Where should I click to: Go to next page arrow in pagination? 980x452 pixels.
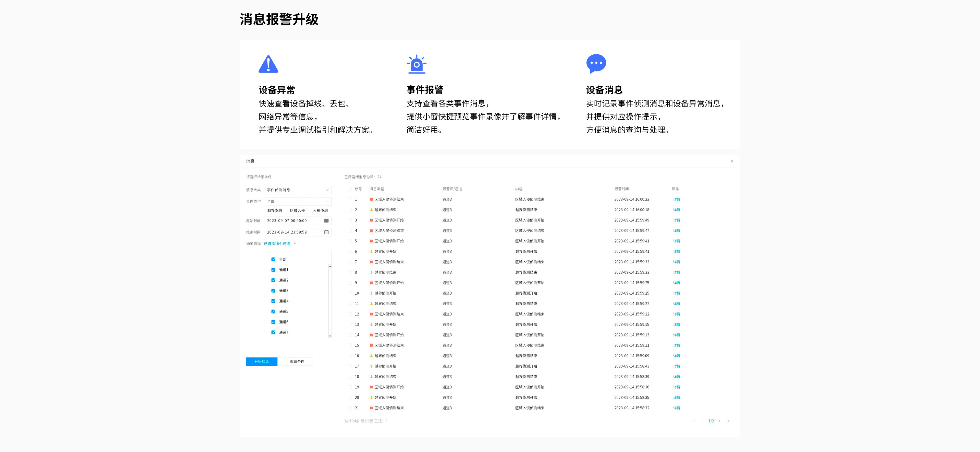click(719, 421)
